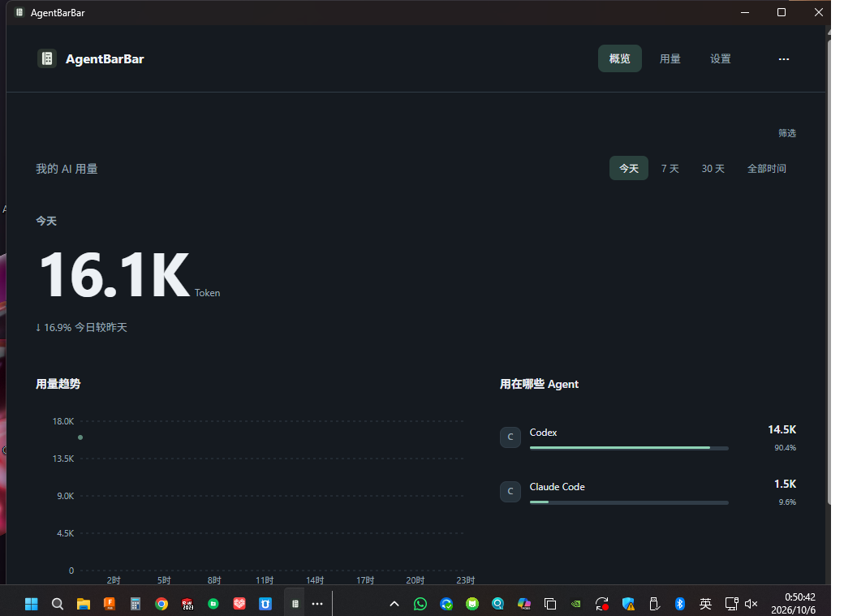Click the 90.4% share label
This screenshot has height=616, width=844.
[785, 447]
